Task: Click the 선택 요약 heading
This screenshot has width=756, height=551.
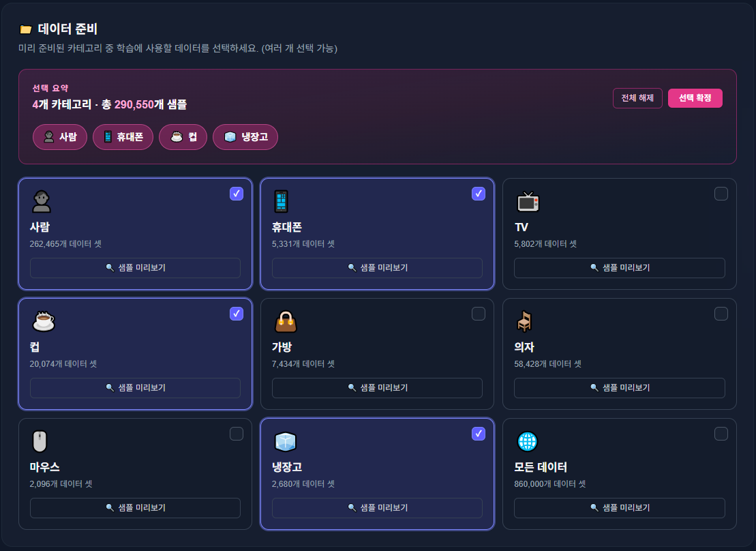Action: pos(50,88)
